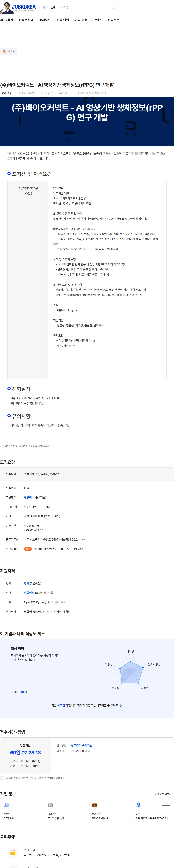Image resolution: width=174 pixels, height=868 pixels.
Task: Click 잡코리아 즉시지원 apply link
Action: coord(81,745)
